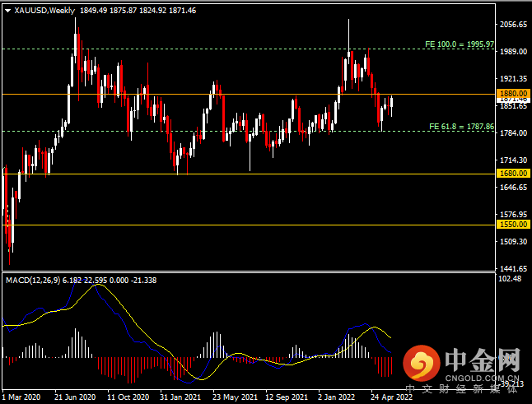Select the FE 61.8 = 1787.86 label
This screenshot has height=404, width=532.
pyautogui.click(x=461, y=127)
